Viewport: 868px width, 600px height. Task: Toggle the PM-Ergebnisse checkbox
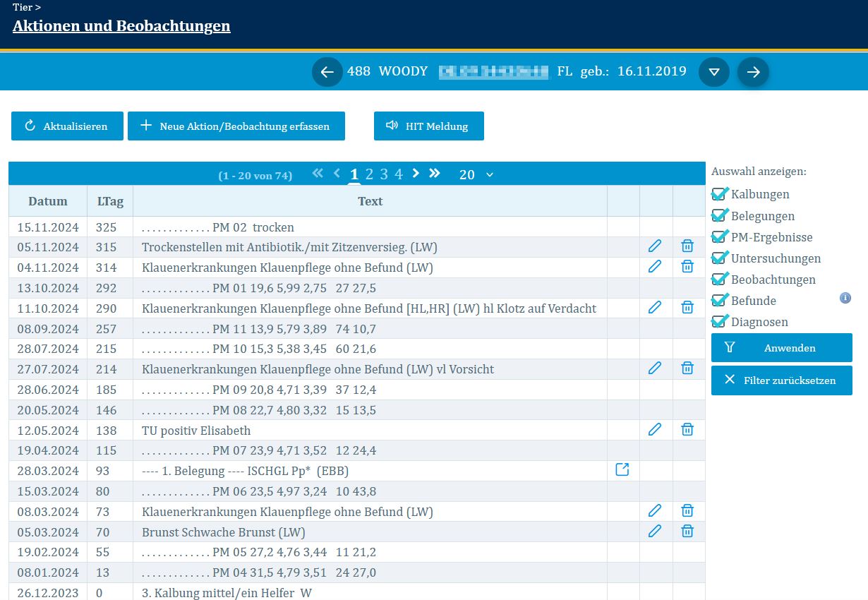point(719,237)
